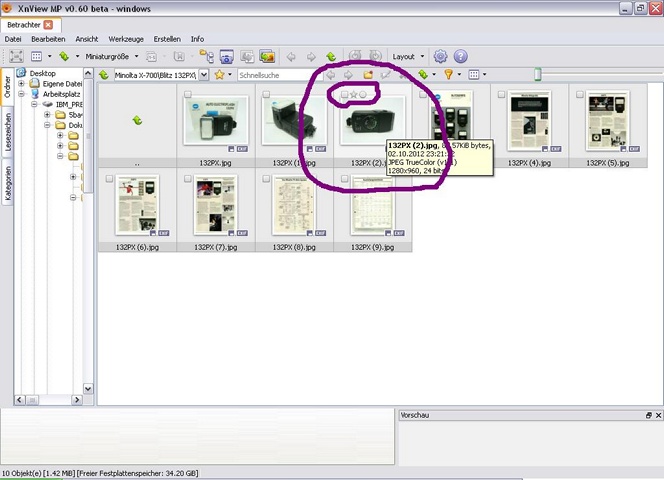The width and height of the screenshot is (664, 480).
Task: Open the Layout dropdown
Action: (408, 57)
